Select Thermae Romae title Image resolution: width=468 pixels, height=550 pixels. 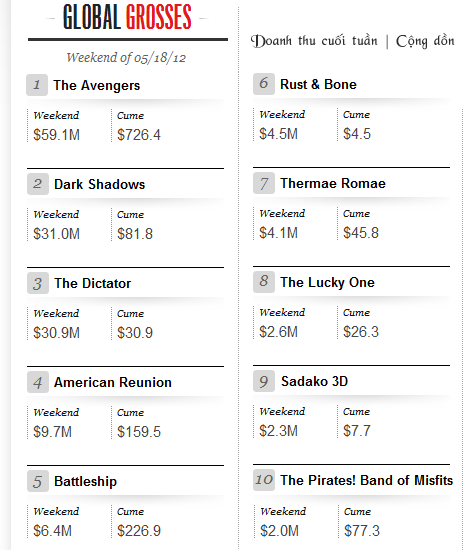[333, 183]
